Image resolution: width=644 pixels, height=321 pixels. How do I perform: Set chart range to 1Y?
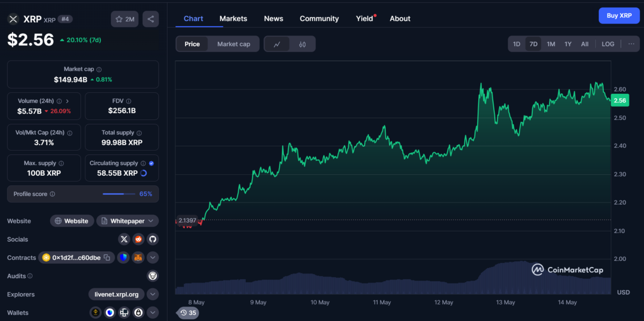568,44
